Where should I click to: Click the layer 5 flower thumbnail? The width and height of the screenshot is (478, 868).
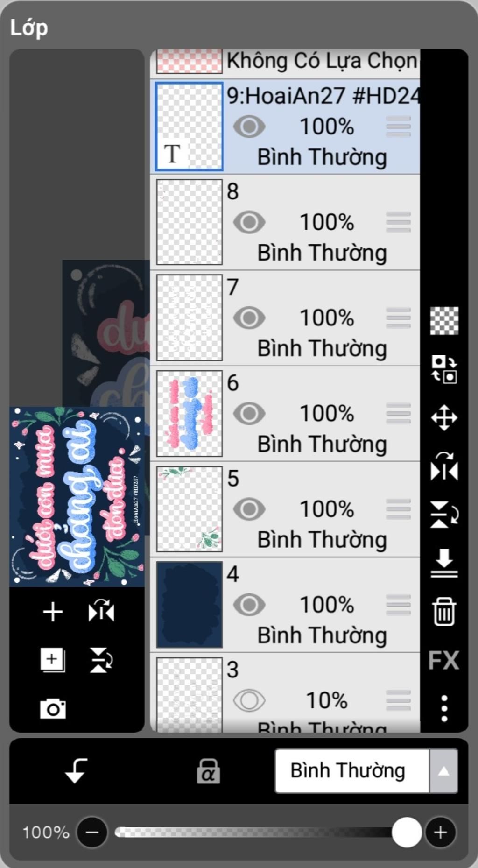(x=189, y=509)
